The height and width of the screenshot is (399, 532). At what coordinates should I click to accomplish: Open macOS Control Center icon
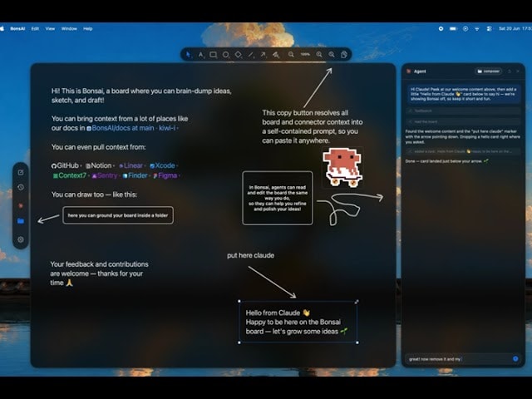pyautogui.click(x=489, y=28)
